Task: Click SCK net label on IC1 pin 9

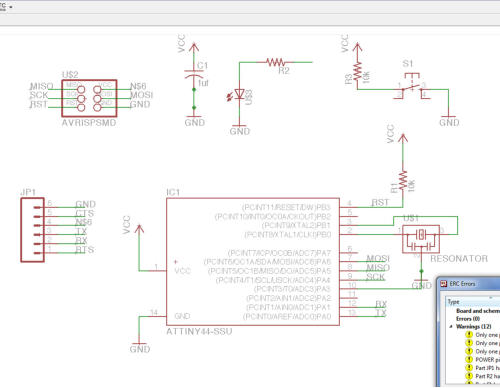Action: pos(375,277)
